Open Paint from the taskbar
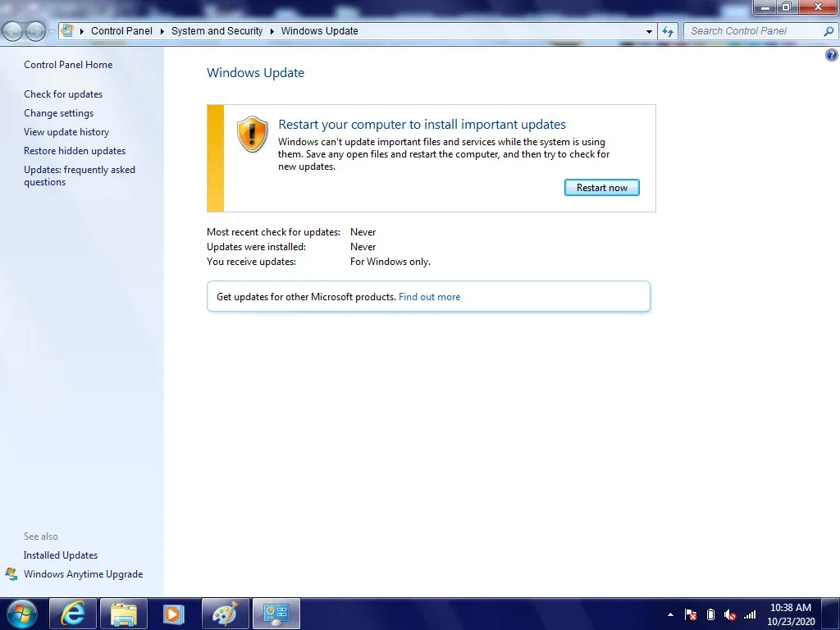Screen dimensions: 840x630 click(225, 614)
